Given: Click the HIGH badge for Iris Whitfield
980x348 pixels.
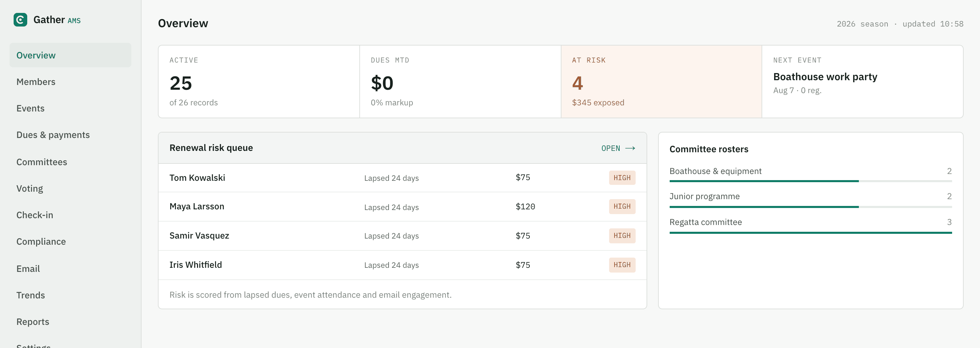Looking at the screenshot, I should point(622,265).
